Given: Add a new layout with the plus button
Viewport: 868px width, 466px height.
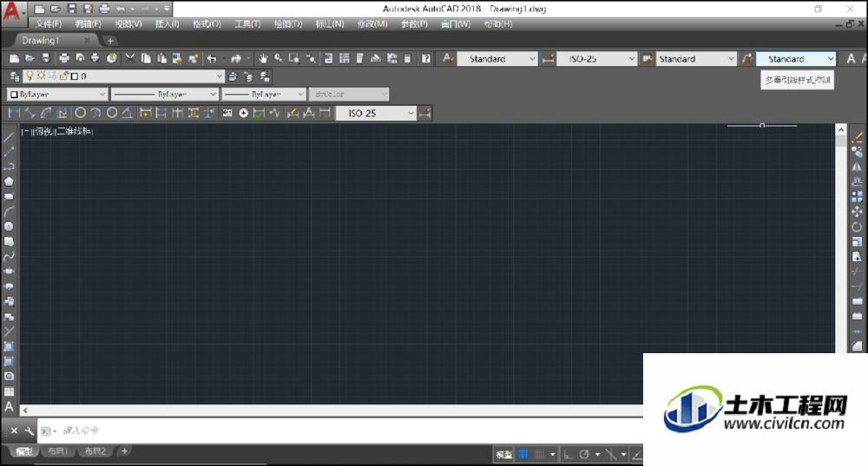Looking at the screenshot, I should (x=124, y=451).
